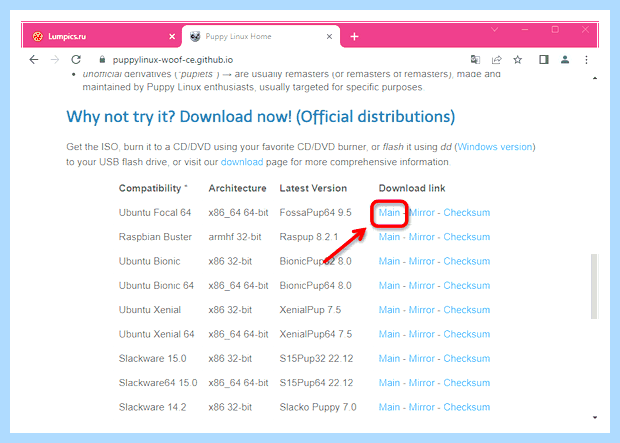Click the page vertical scrollbar thumb
This screenshot has height=443, width=620.
pyautogui.click(x=594, y=286)
